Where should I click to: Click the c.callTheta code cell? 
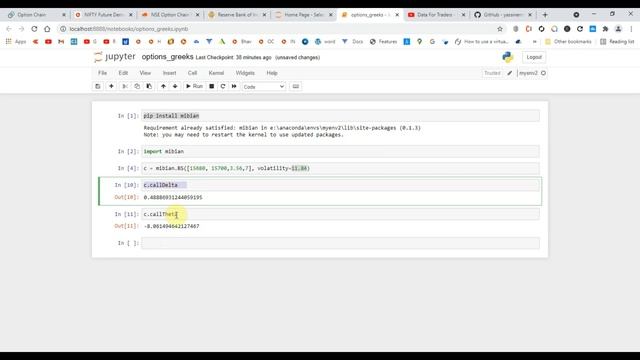340,214
